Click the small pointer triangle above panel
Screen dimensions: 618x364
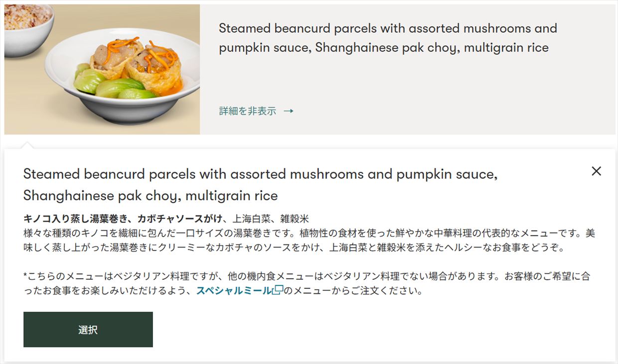pos(28,145)
